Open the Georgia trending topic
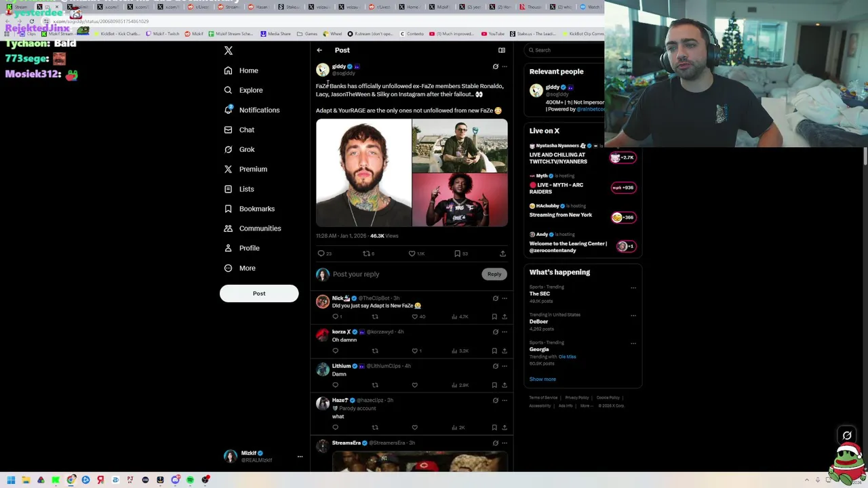Screen dimensions: 868x488 click(539, 350)
